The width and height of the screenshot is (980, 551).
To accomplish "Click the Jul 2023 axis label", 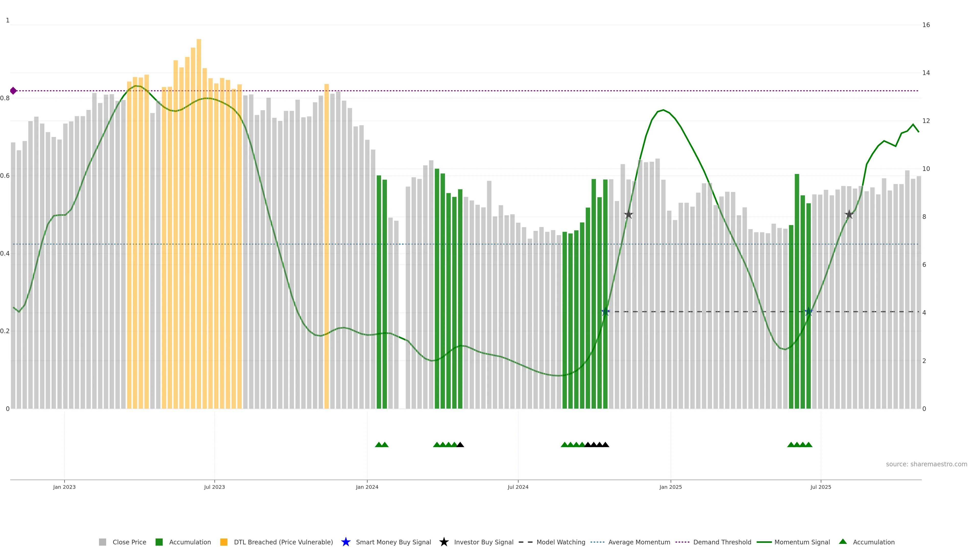I will (214, 487).
